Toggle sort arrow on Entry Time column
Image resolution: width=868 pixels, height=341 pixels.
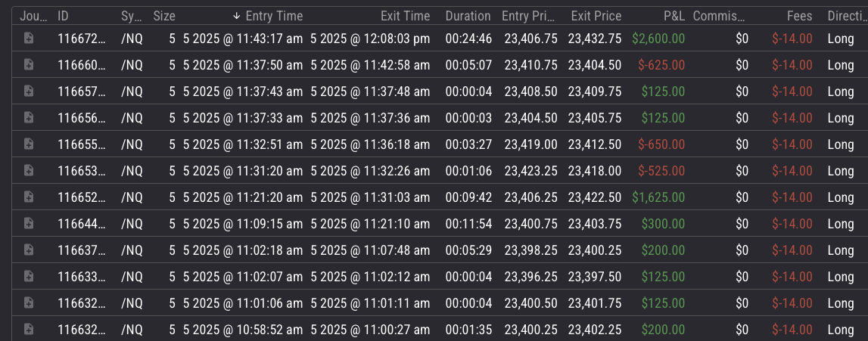click(x=237, y=16)
